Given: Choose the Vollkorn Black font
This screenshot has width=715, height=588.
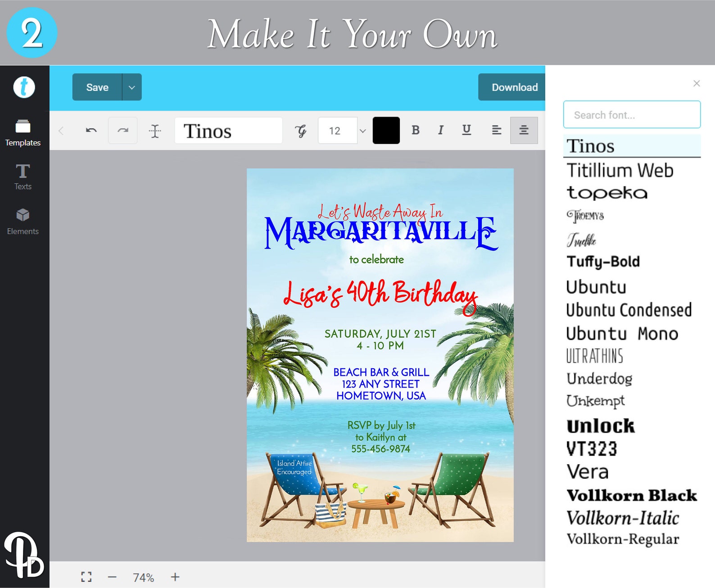Looking at the screenshot, I should [x=632, y=495].
